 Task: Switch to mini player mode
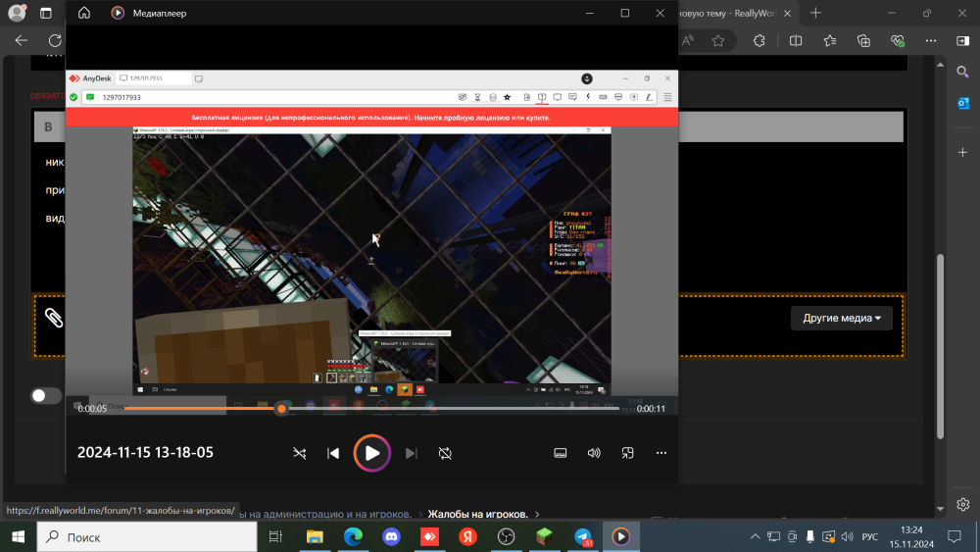pos(627,453)
